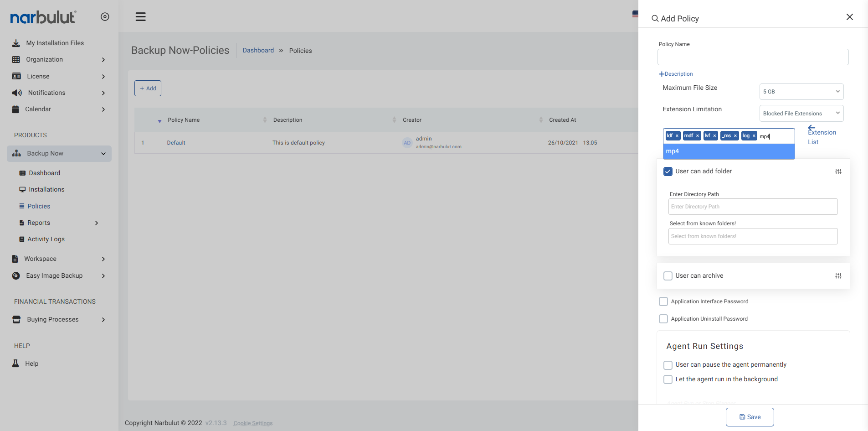Enable User can archive checkbox
Image resolution: width=868 pixels, height=431 pixels.
click(668, 276)
